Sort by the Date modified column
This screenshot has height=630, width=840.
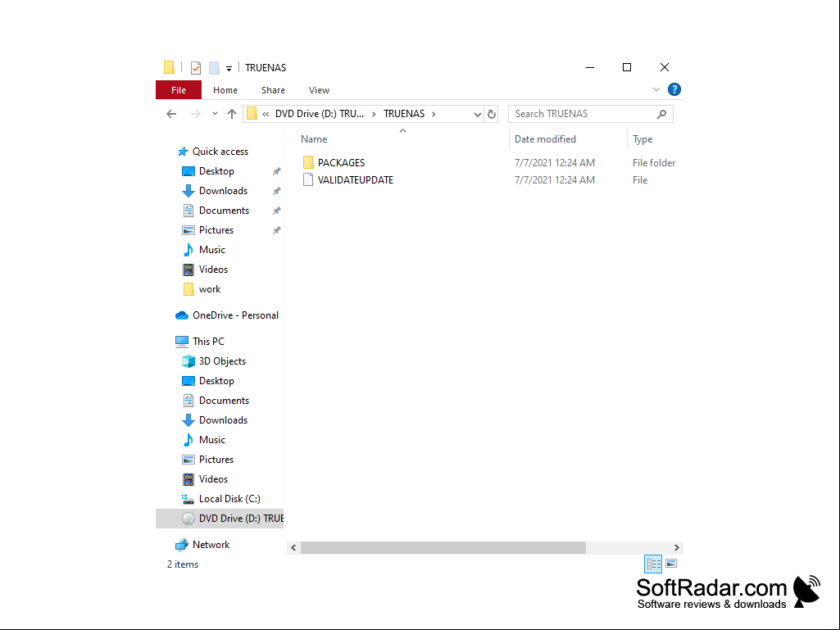coord(545,138)
